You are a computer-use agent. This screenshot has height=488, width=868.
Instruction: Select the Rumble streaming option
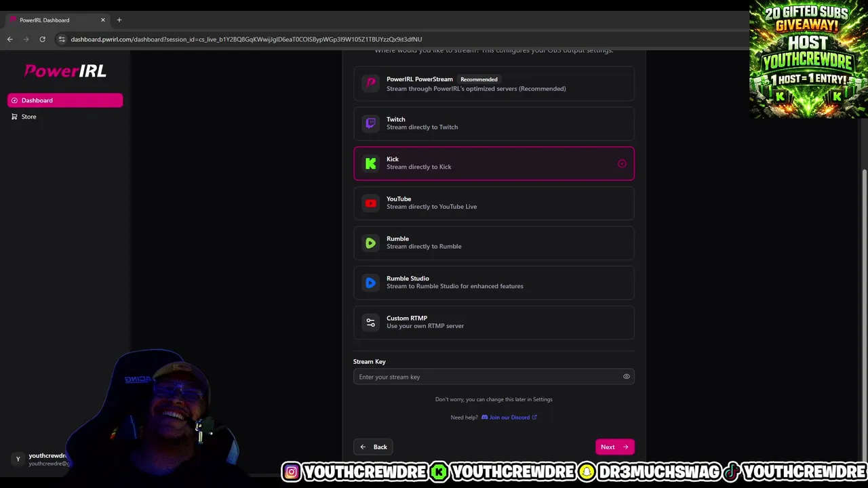pos(494,243)
